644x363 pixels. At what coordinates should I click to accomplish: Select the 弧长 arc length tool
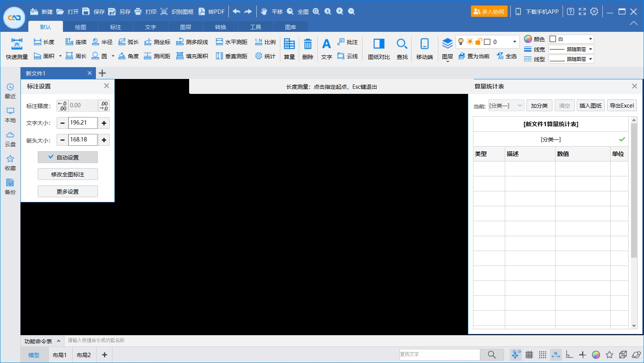tap(129, 42)
